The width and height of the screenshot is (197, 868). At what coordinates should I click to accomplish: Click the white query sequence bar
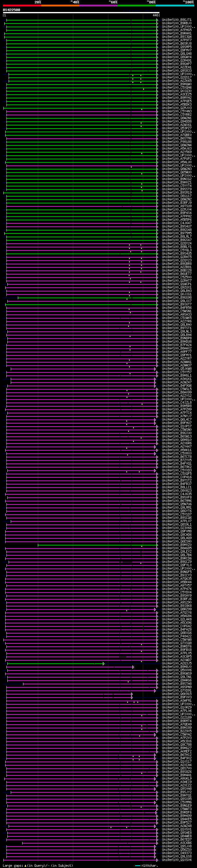(x=81, y=13)
